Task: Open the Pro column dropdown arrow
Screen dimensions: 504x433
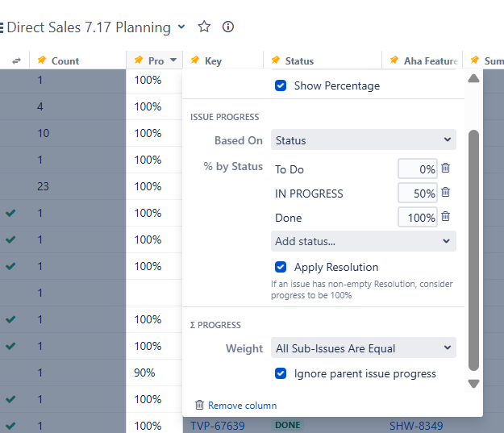Action: (x=173, y=60)
